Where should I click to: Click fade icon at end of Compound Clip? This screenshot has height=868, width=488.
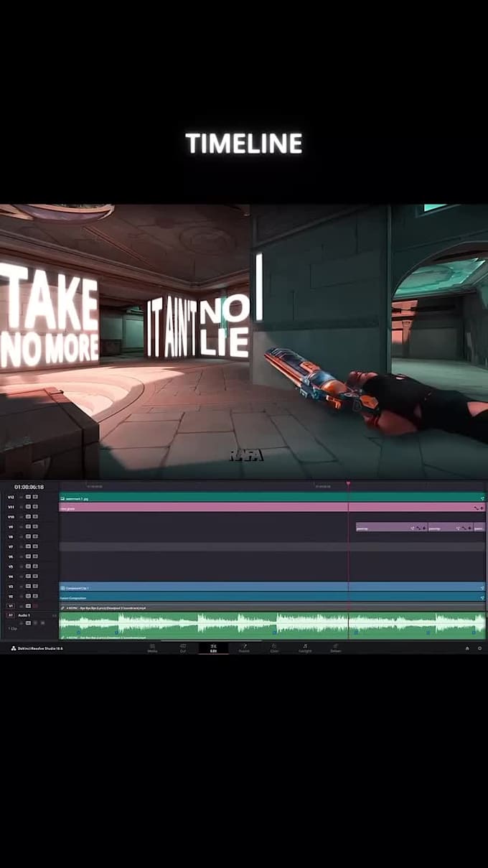pyautogui.click(x=482, y=587)
